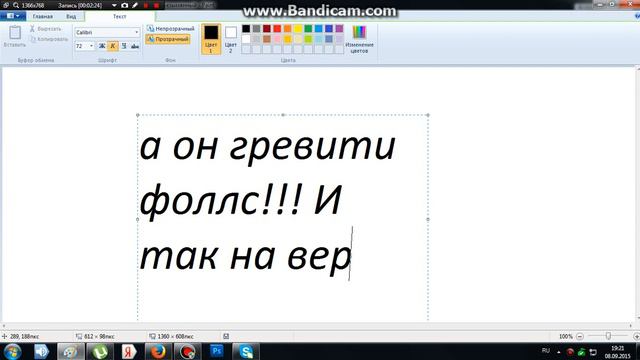Click zoom in plus button in status bar

[x=636, y=336]
